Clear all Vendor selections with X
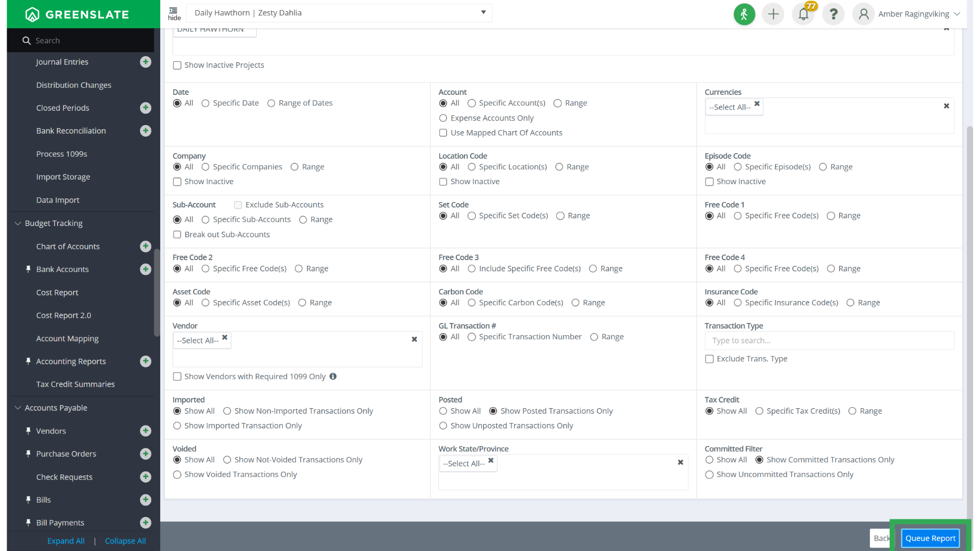 414,339
